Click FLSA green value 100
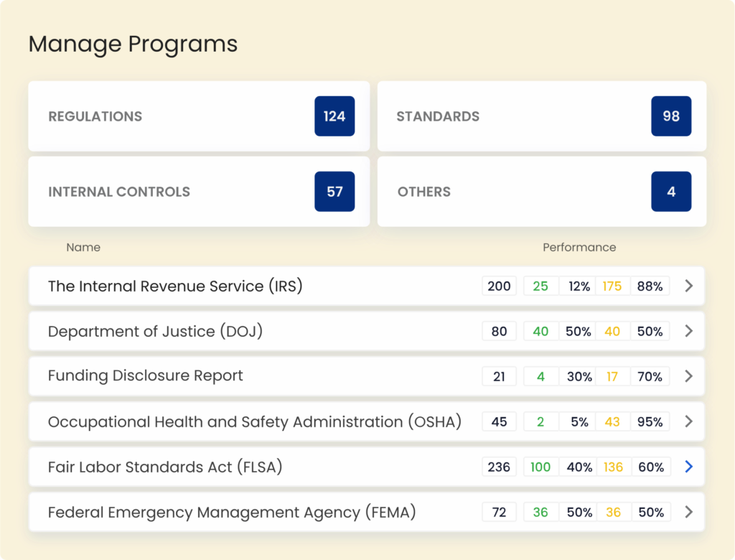The width and height of the screenshot is (735, 560). tap(540, 467)
